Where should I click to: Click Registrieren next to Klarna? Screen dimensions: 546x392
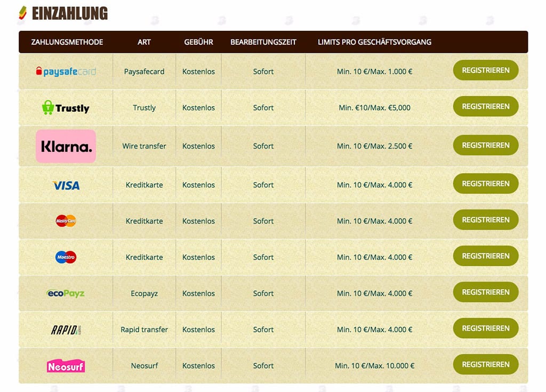point(485,145)
